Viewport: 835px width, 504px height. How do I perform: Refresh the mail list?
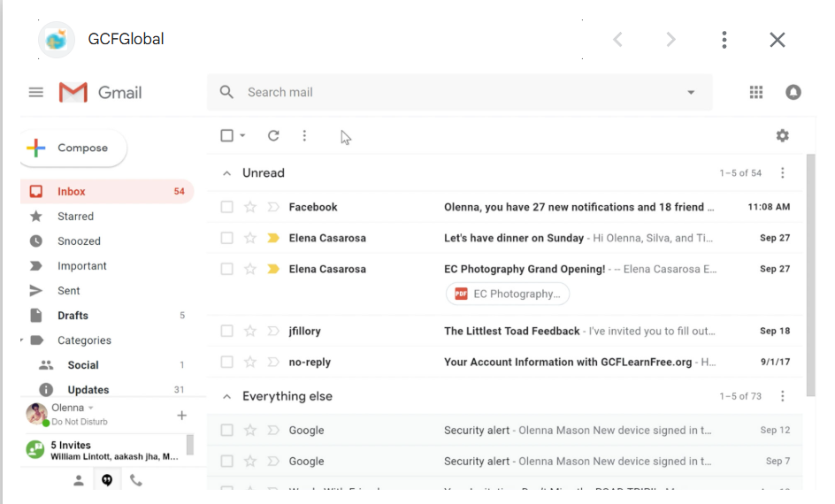273,135
